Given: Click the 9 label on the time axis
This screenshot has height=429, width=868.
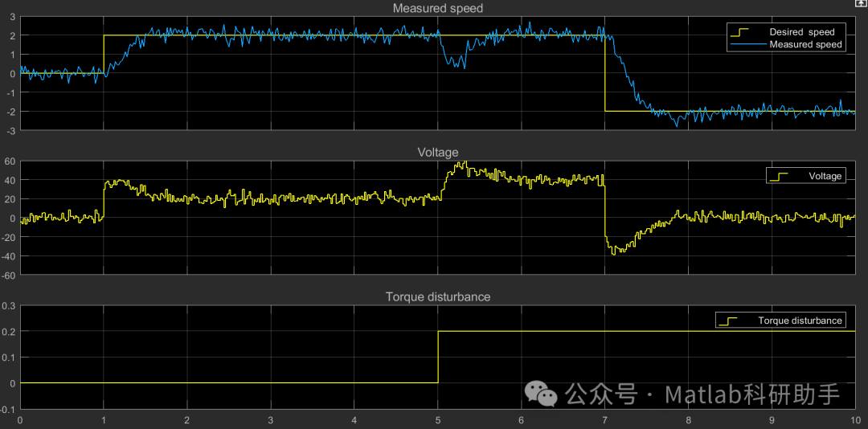Looking at the screenshot, I should tap(772, 421).
